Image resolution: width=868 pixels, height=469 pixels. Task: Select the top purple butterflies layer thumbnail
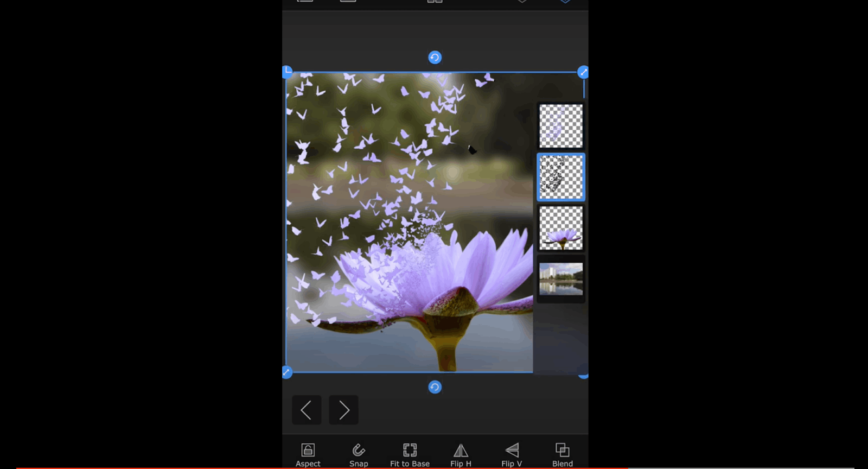561,126
